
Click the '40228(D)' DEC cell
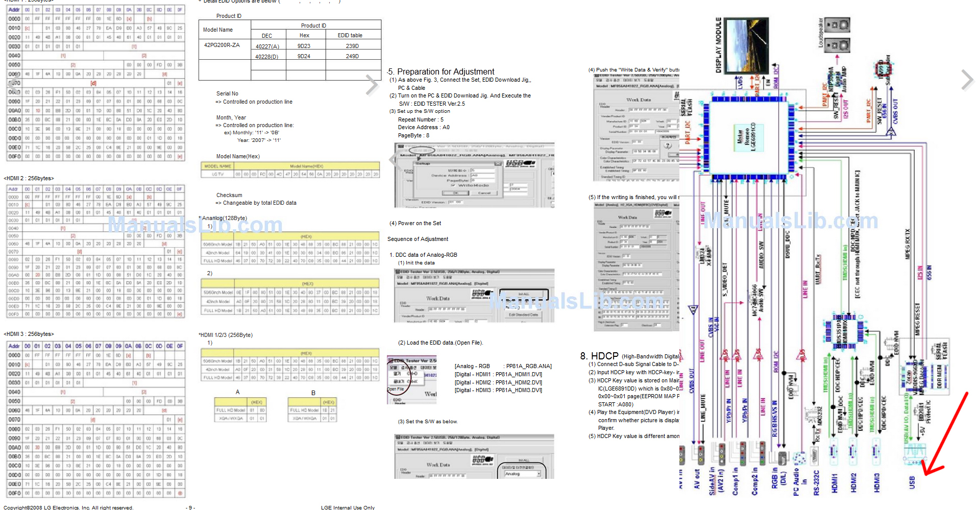(267, 57)
